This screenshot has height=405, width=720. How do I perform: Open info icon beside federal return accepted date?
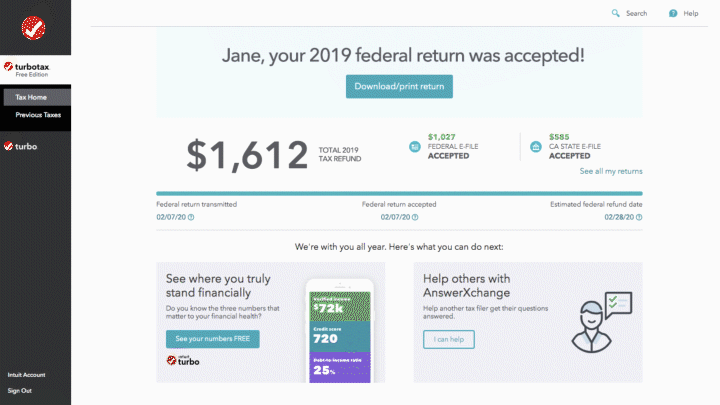click(415, 217)
